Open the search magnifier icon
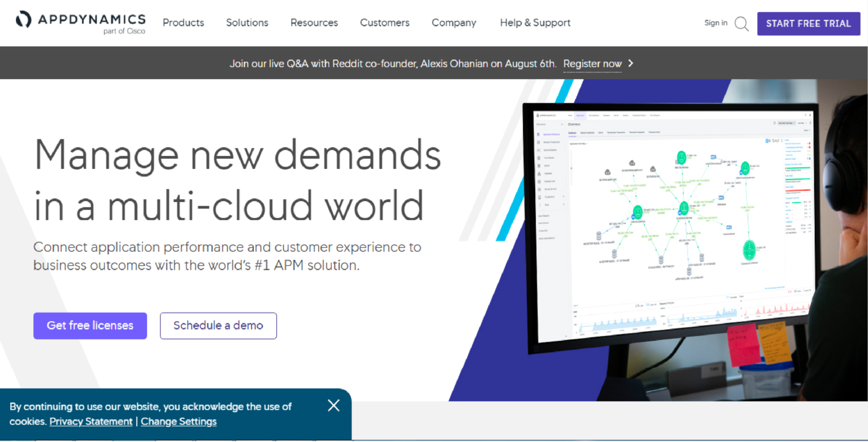The width and height of the screenshot is (868, 442). 741,24
